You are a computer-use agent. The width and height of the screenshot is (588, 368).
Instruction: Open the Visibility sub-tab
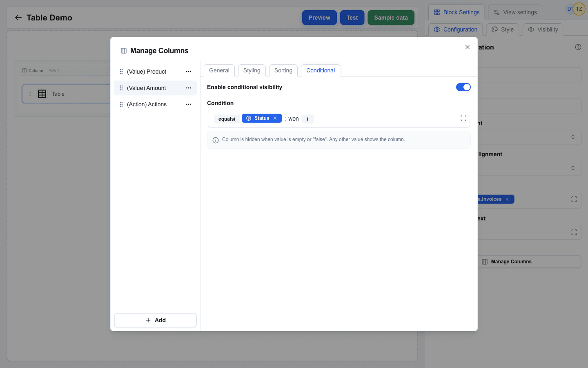[543, 29]
